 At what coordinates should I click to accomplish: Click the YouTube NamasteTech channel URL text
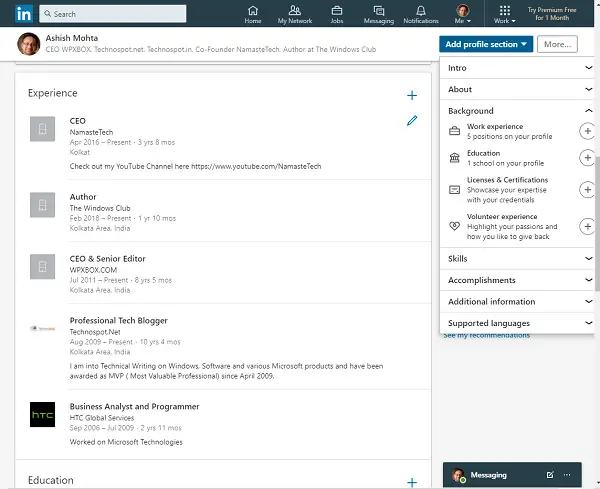(256, 166)
